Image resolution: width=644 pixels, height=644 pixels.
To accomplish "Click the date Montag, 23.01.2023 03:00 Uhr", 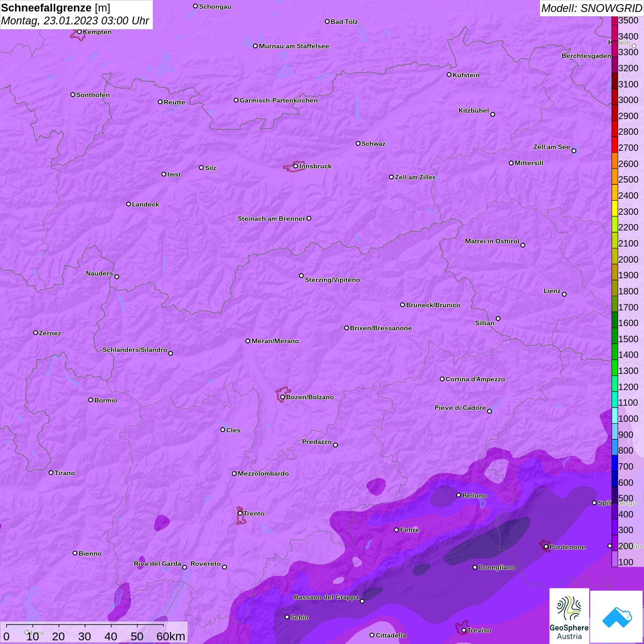I will 75,21.
